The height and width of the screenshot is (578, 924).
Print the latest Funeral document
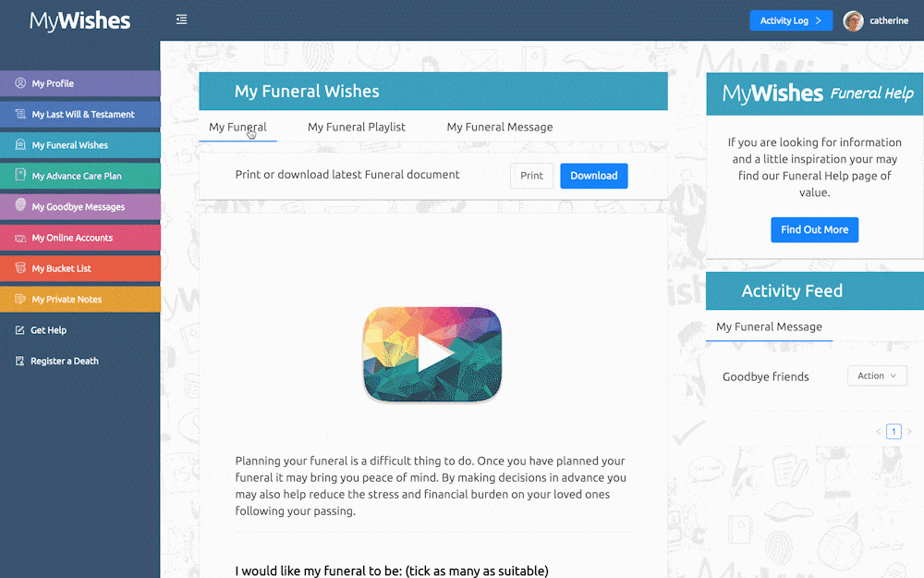pos(531,176)
